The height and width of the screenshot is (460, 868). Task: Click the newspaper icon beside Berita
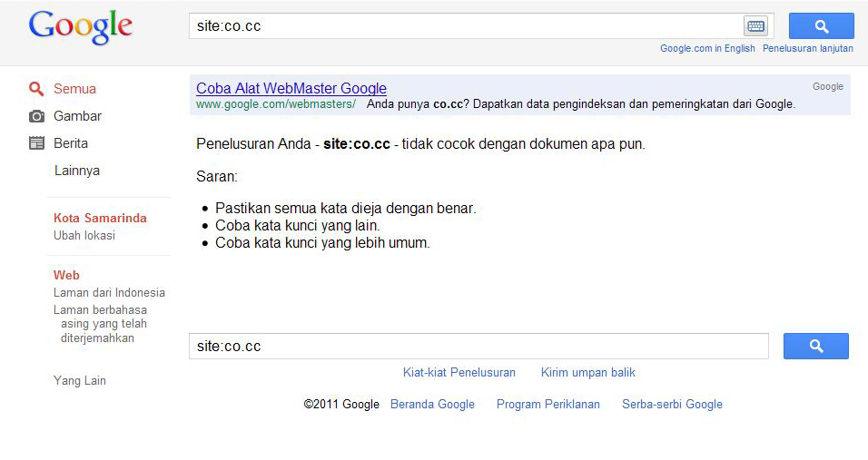[x=36, y=143]
